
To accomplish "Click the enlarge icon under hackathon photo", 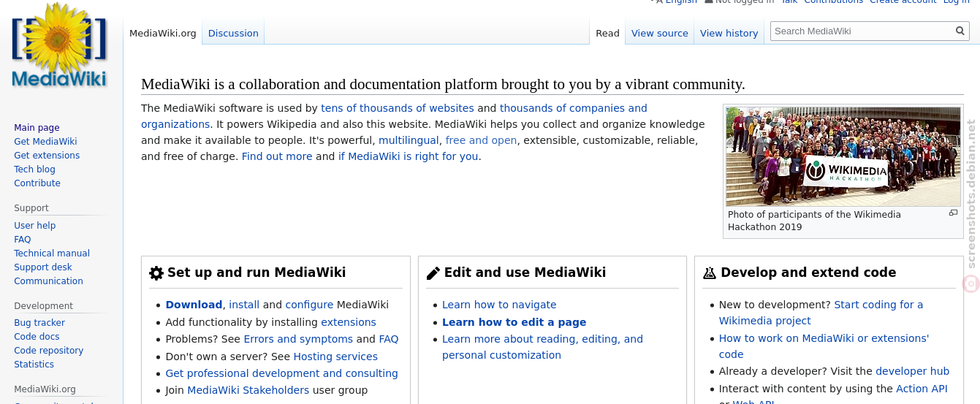I will (953, 213).
